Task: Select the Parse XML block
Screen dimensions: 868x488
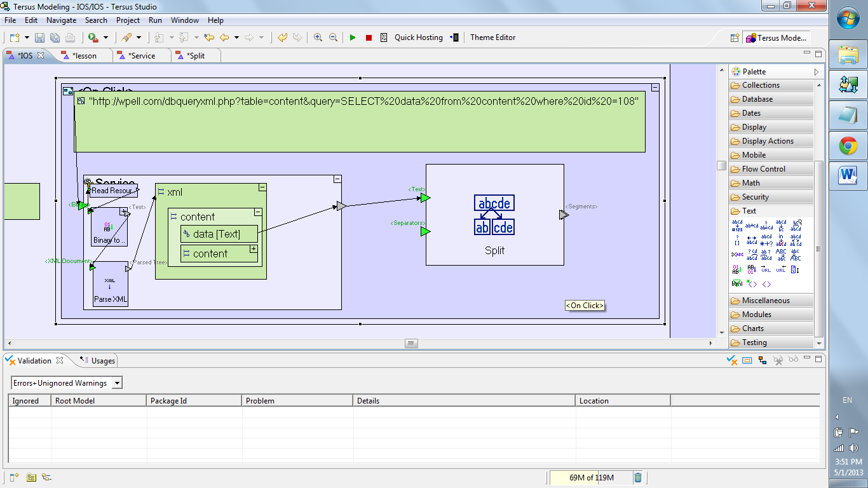Action: [111, 284]
